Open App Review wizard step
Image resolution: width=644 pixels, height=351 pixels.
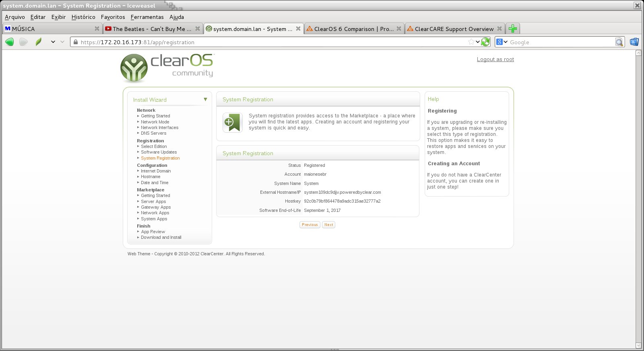tap(153, 232)
